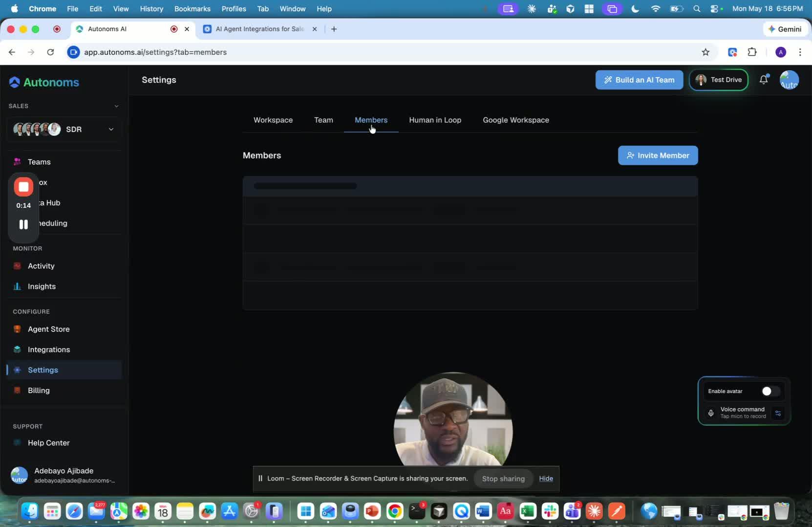
Task: Open the notifications bell in the Autonoms header
Action: [764, 80]
